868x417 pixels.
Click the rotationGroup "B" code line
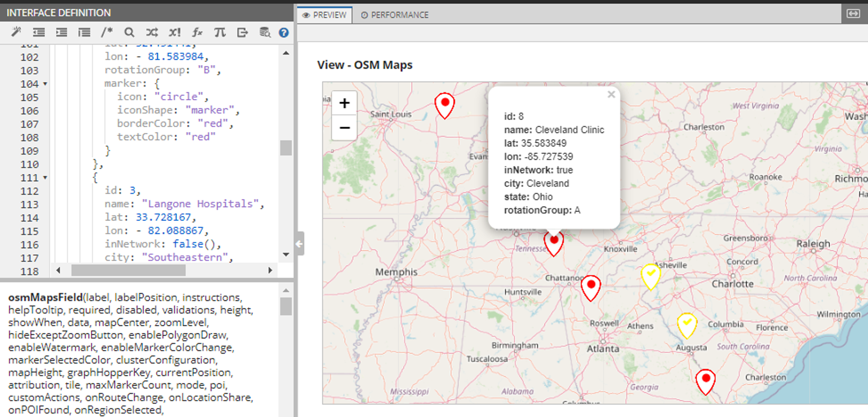pyautogui.click(x=163, y=70)
